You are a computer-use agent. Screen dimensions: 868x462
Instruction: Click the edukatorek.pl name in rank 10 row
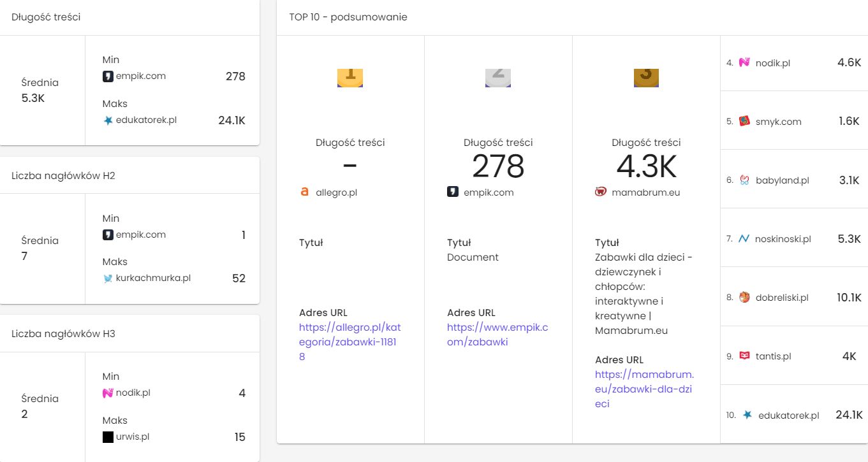(789, 415)
